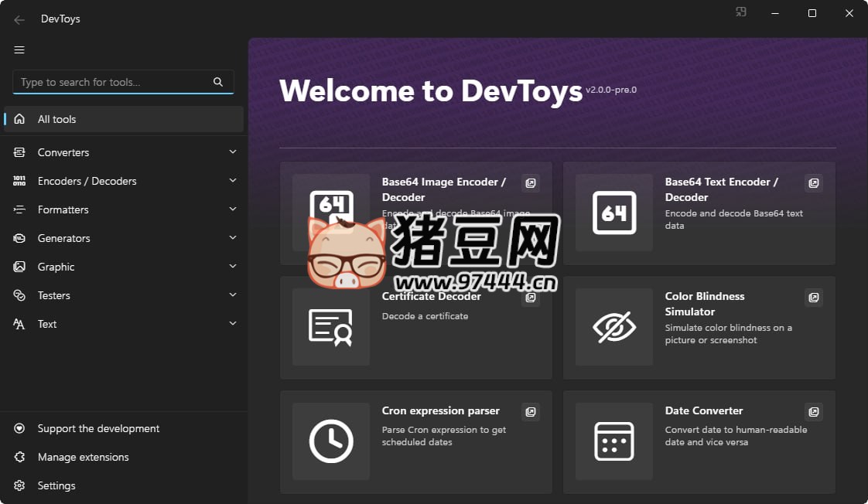
Task: Click the back navigation arrow
Action: (x=19, y=19)
